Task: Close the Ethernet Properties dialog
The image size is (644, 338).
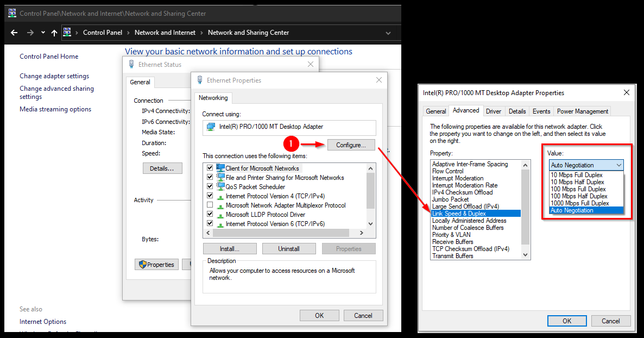Action: (379, 80)
